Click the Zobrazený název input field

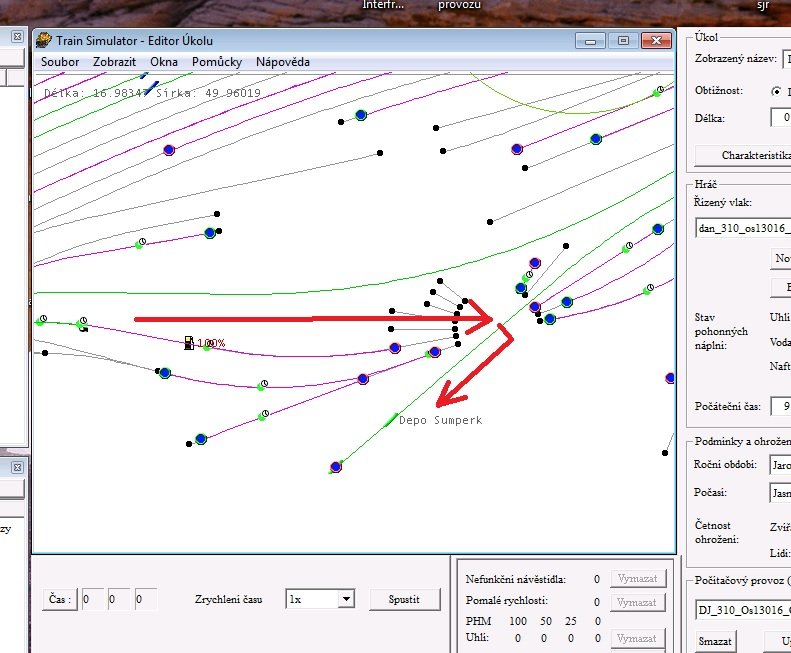(x=786, y=59)
